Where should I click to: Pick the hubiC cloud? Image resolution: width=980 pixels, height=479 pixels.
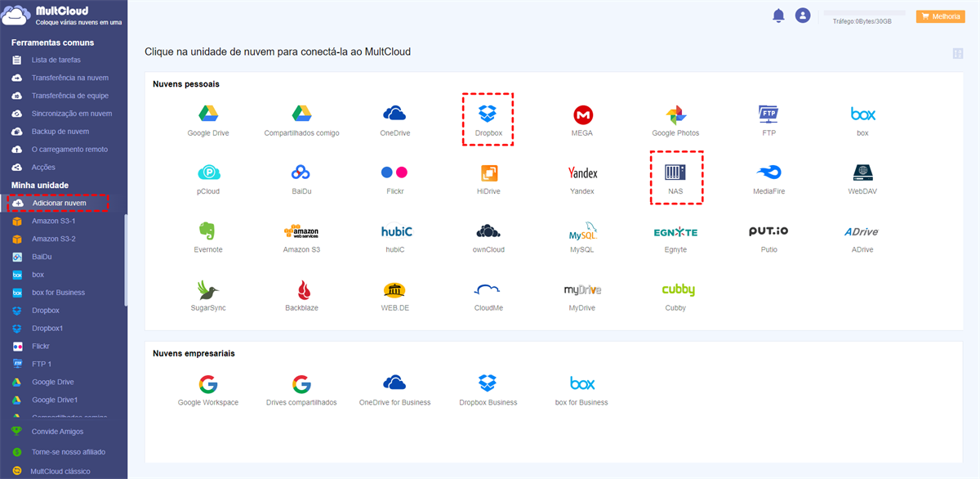coord(394,232)
